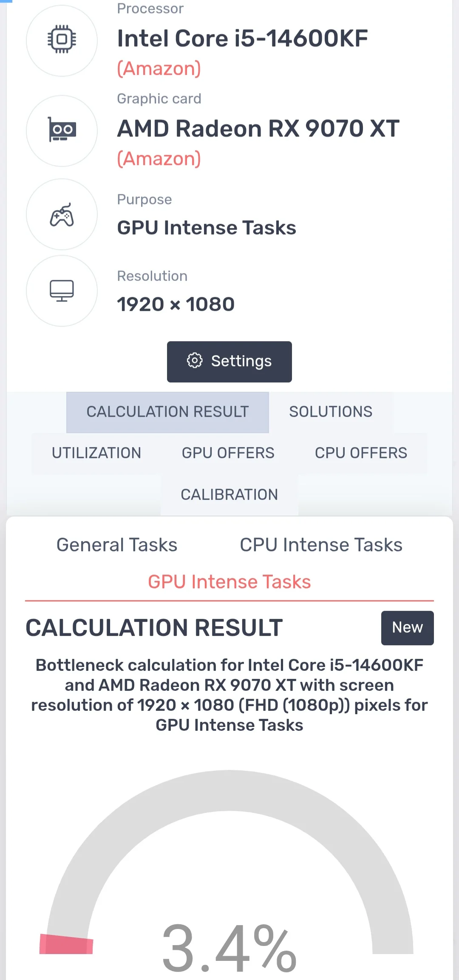Select the Calculation Result tab
Viewport: 459px width, 980px height.
pos(167,412)
